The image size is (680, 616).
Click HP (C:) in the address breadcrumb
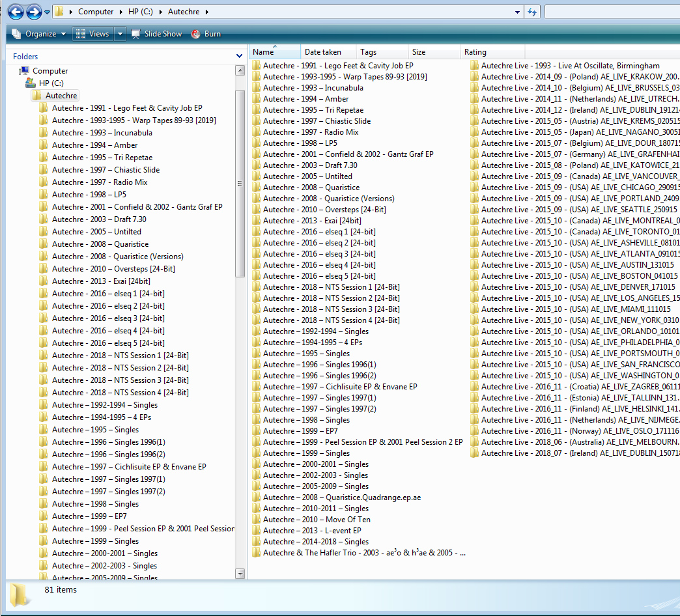[141, 12]
